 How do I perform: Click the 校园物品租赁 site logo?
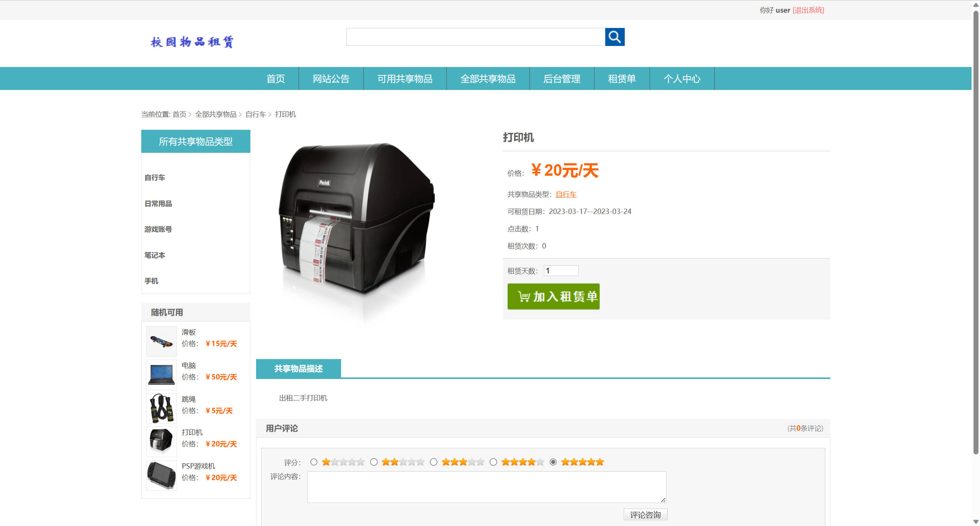click(192, 41)
